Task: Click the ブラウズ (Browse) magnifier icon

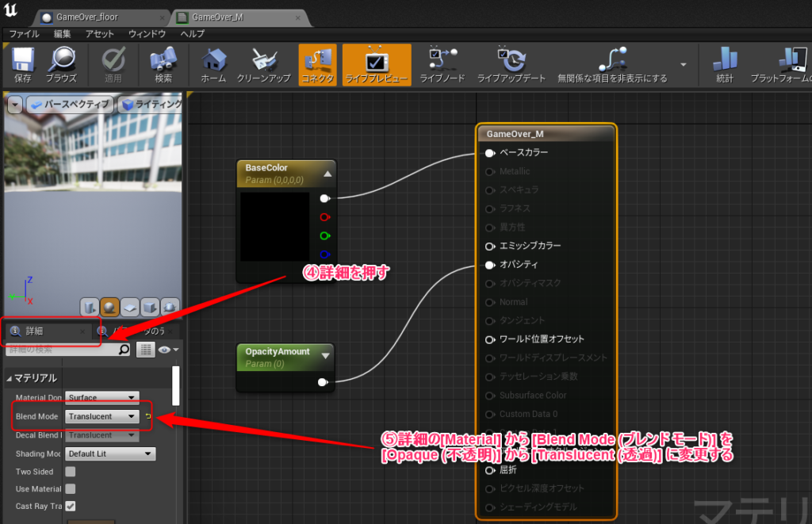Action: coord(61,63)
